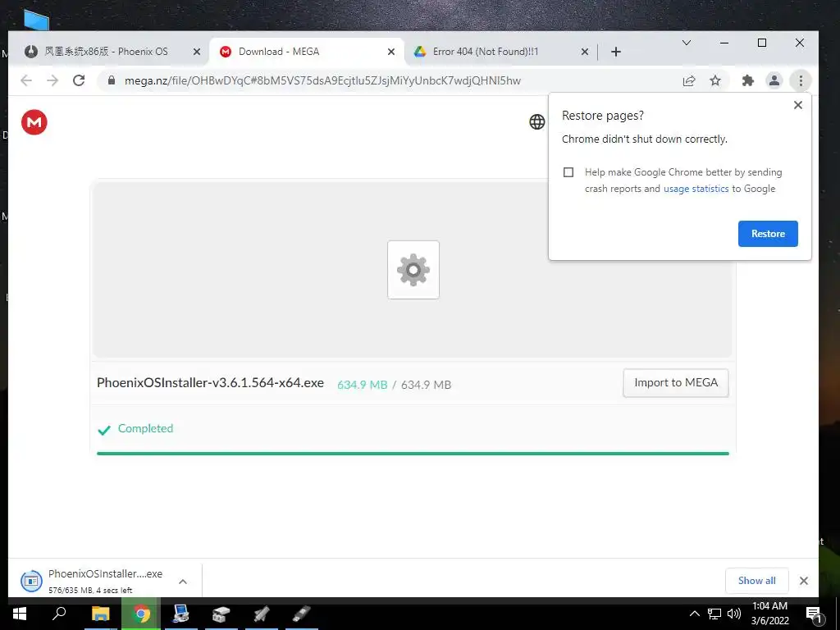Image resolution: width=840 pixels, height=630 pixels.
Task: Click the Completed status text
Action: click(145, 428)
